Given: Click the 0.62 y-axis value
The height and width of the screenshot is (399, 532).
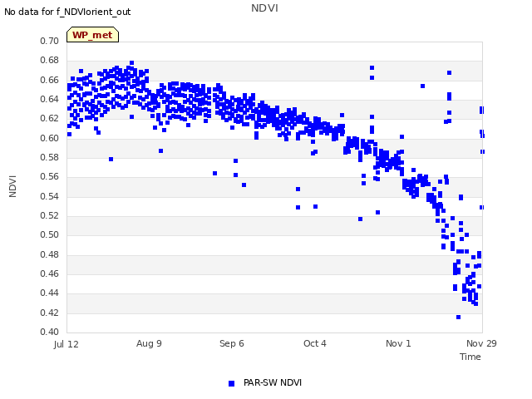Looking at the screenshot, I should click(50, 118).
